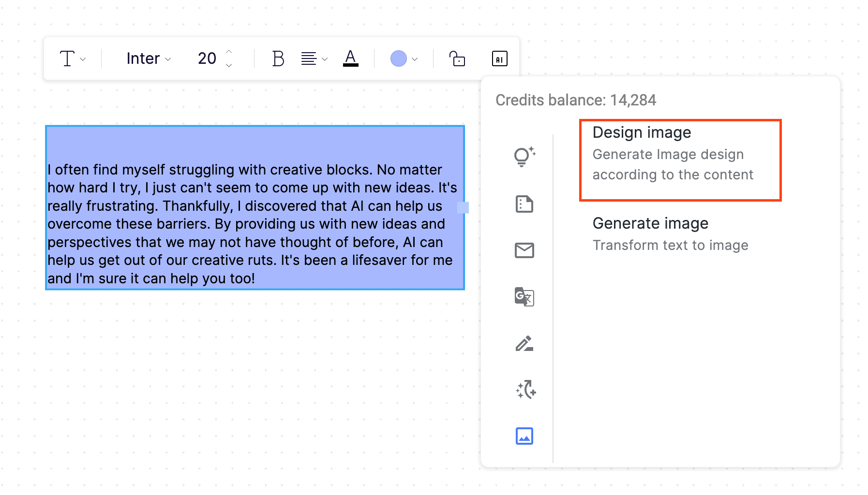The width and height of the screenshot is (868, 495).
Task: Increase font size with up arrow
Action: (229, 51)
